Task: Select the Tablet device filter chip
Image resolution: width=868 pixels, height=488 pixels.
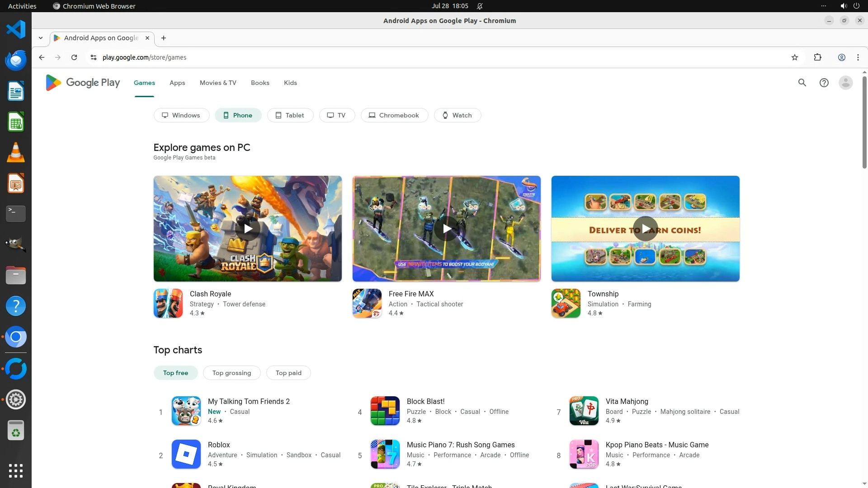Action: click(290, 115)
